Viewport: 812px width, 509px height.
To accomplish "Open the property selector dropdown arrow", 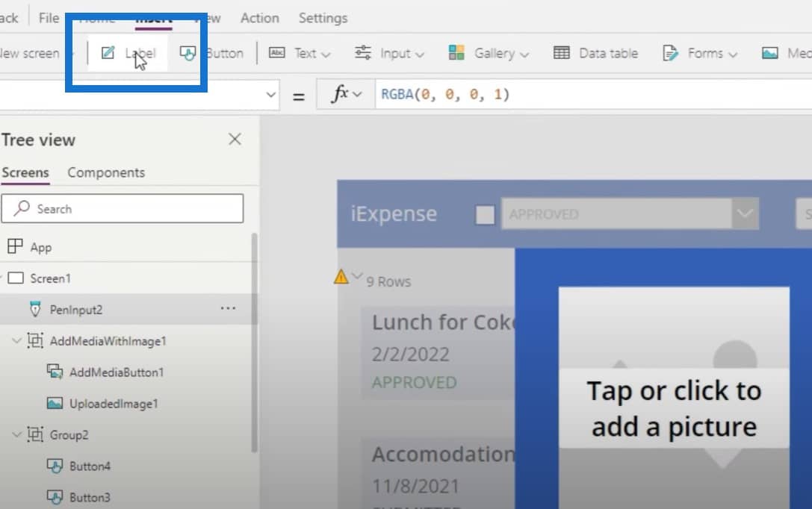I will [x=270, y=95].
